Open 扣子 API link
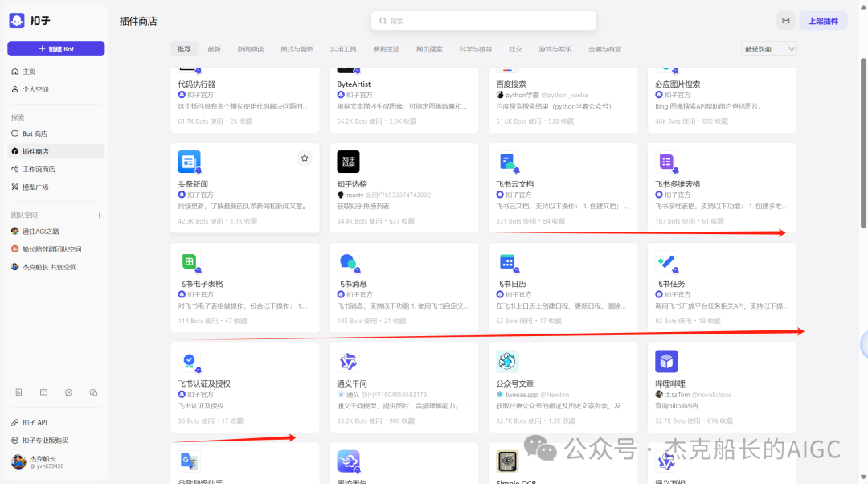Viewport: 868px width, 484px height. [56, 423]
